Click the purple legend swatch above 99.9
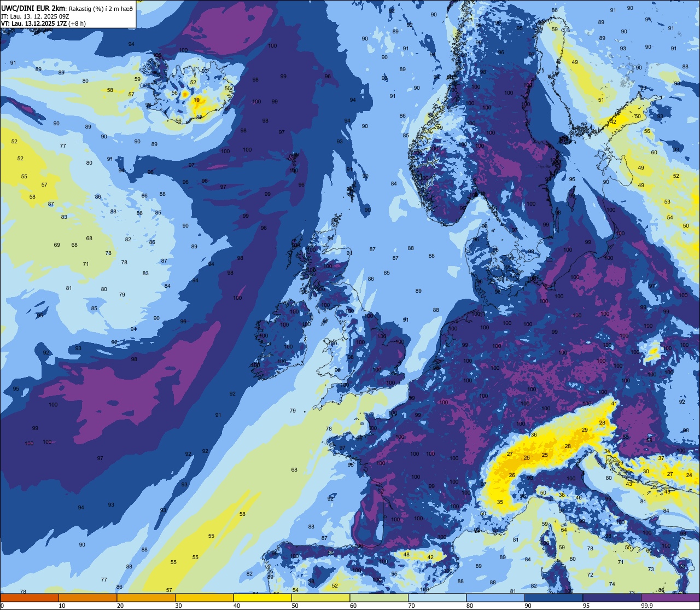 pos(670,597)
